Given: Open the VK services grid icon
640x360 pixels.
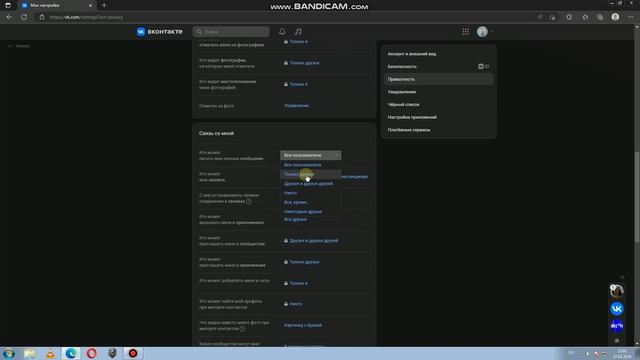Looking at the screenshot, I should (465, 31).
